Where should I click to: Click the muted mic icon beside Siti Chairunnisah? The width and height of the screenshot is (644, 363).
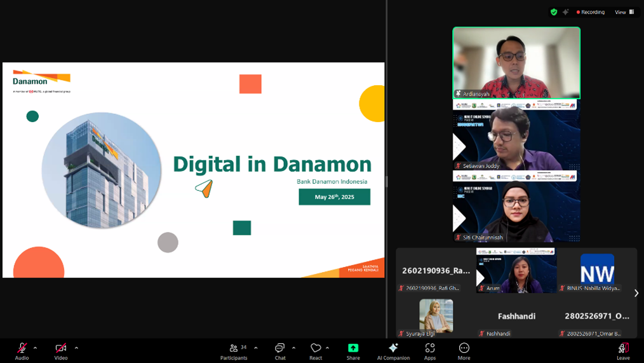click(x=458, y=237)
